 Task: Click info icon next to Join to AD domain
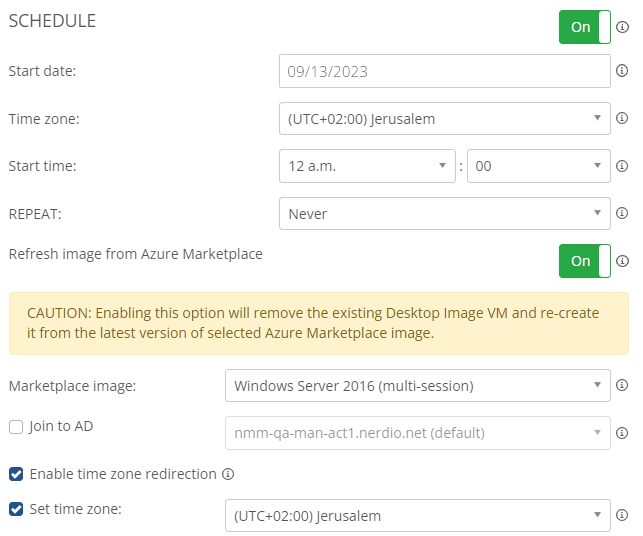pos(622,433)
